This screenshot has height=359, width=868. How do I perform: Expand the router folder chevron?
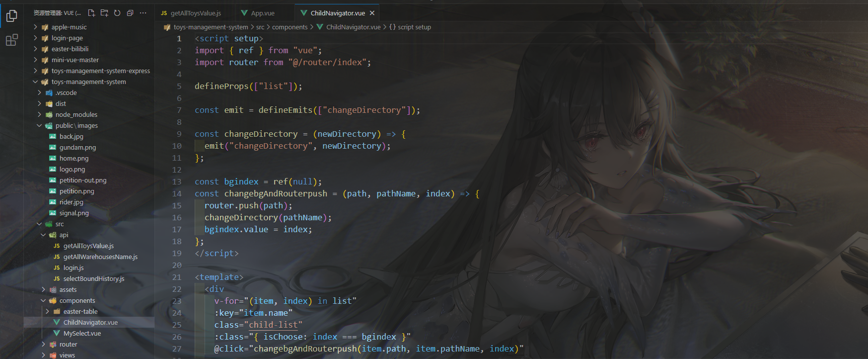coord(43,344)
